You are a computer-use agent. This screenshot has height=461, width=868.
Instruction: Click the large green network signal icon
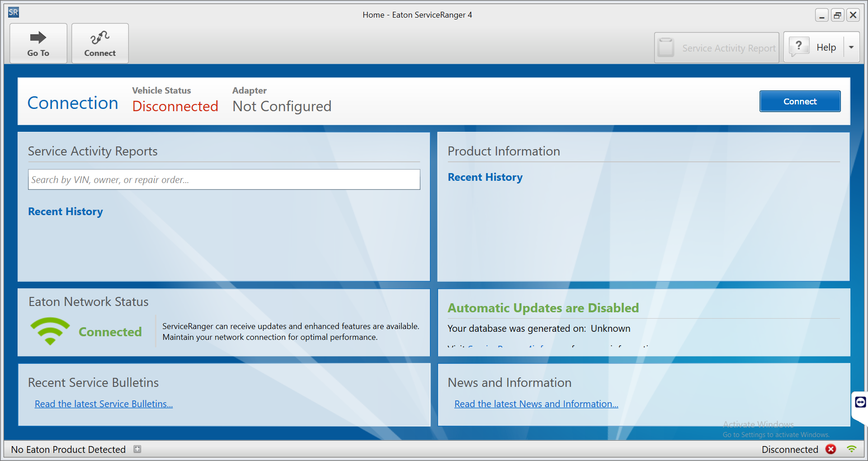click(50, 331)
